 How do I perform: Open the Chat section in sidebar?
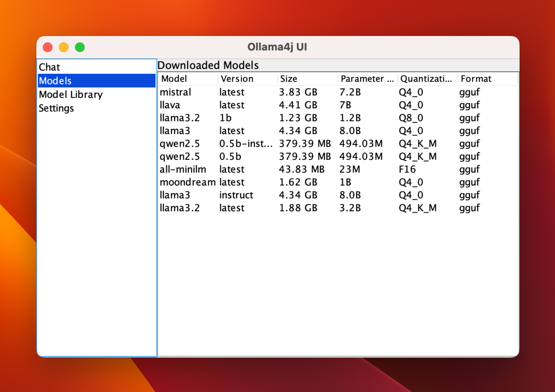[50, 67]
